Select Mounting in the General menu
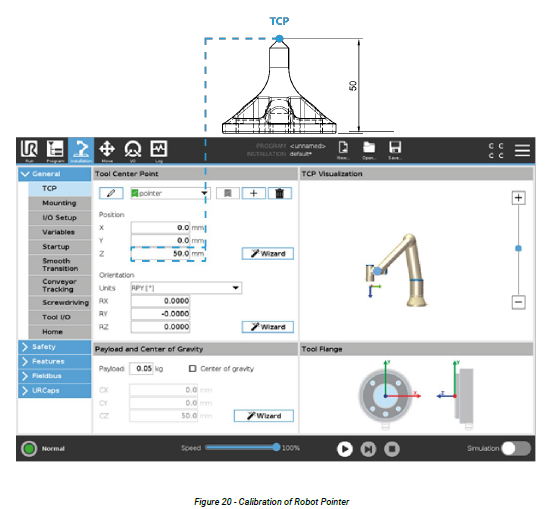Image resolution: width=553 pixels, height=509 pixels. [x=60, y=203]
